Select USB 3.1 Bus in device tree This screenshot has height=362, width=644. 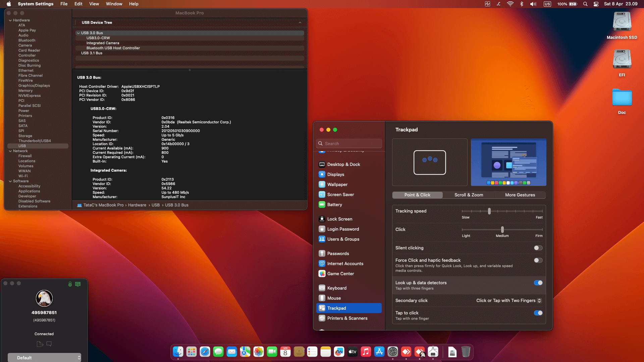pos(190,53)
